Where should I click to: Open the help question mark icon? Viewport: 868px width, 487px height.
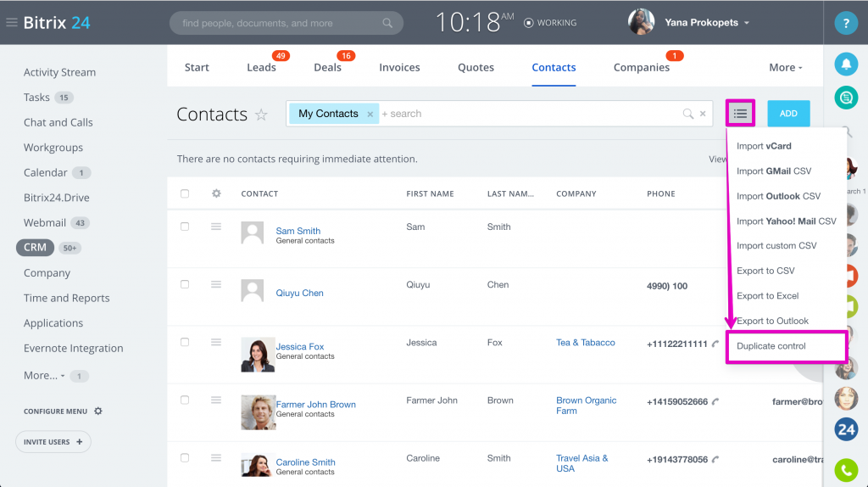tap(846, 23)
